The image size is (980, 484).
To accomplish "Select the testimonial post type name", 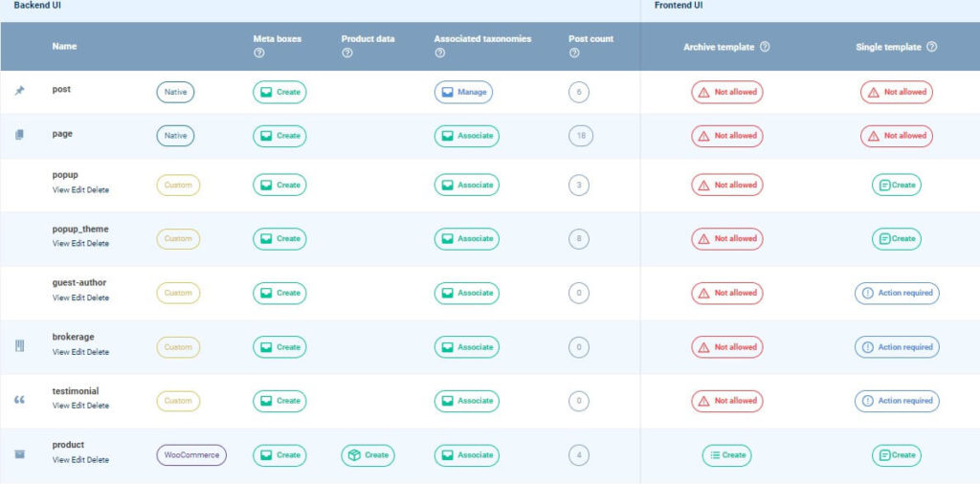I will coord(76,391).
